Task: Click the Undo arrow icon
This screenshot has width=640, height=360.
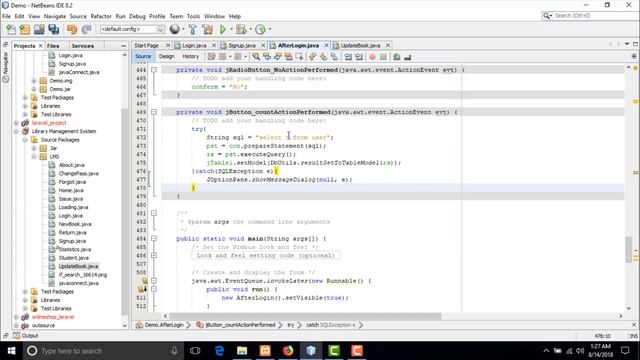Action: [x=72, y=29]
